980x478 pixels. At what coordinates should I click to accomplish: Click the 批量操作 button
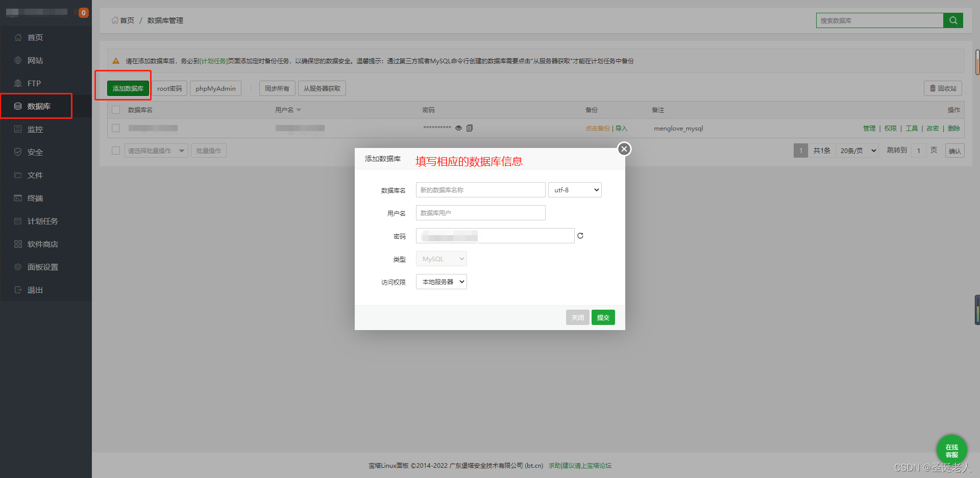[x=209, y=150]
